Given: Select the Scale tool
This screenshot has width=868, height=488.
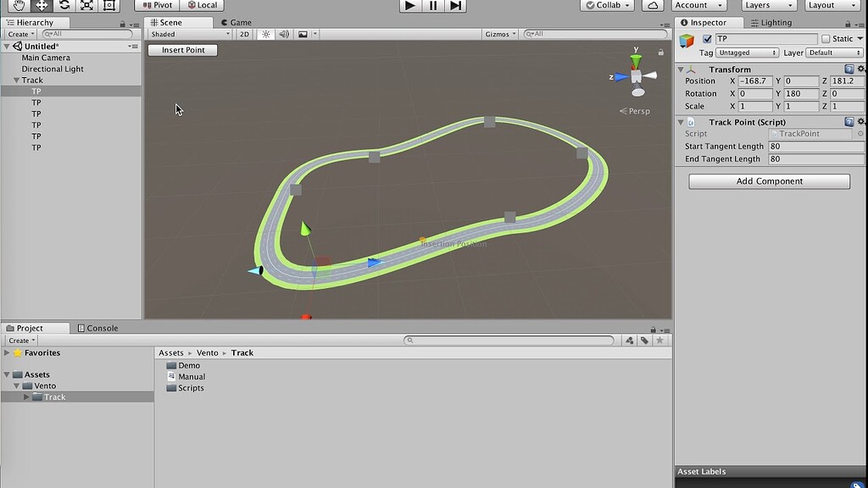Looking at the screenshot, I should (x=86, y=6).
